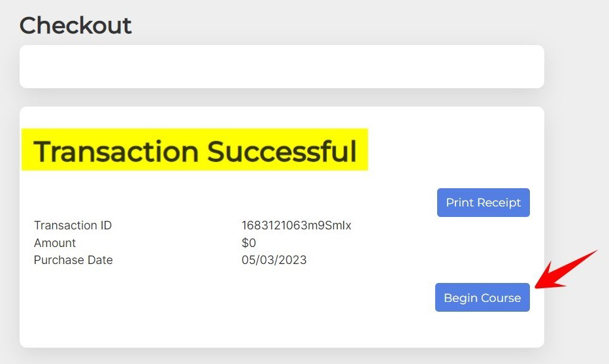
Task: Click the Print Receipt button
Action: (x=483, y=203)
